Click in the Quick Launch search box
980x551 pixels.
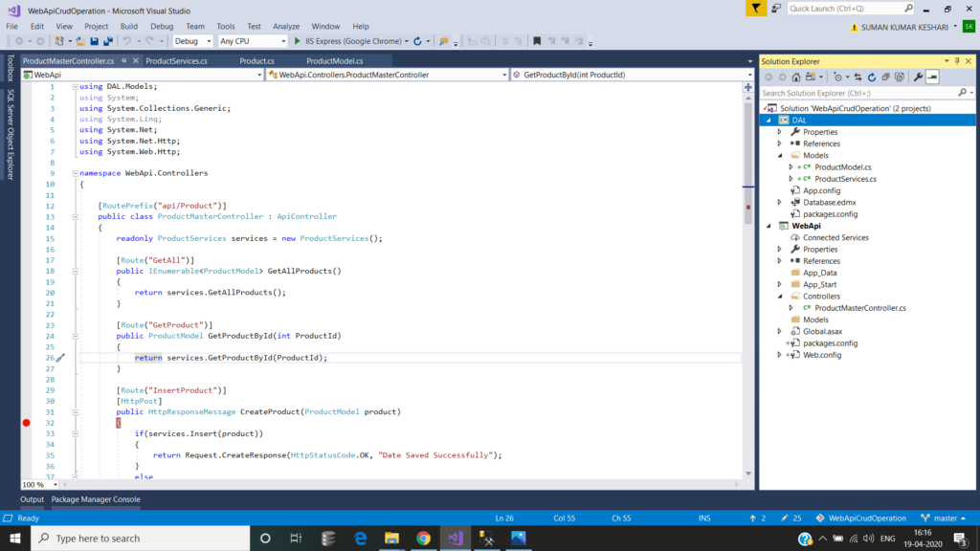(845, 8)
